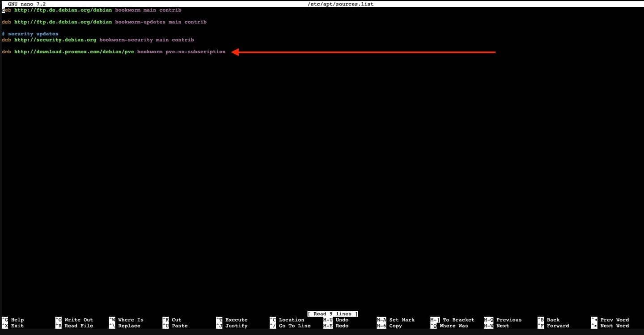Open the ^W Where Is search shortcut
The width and height of the screenshot is (644, 335).
tap(126, 320)
